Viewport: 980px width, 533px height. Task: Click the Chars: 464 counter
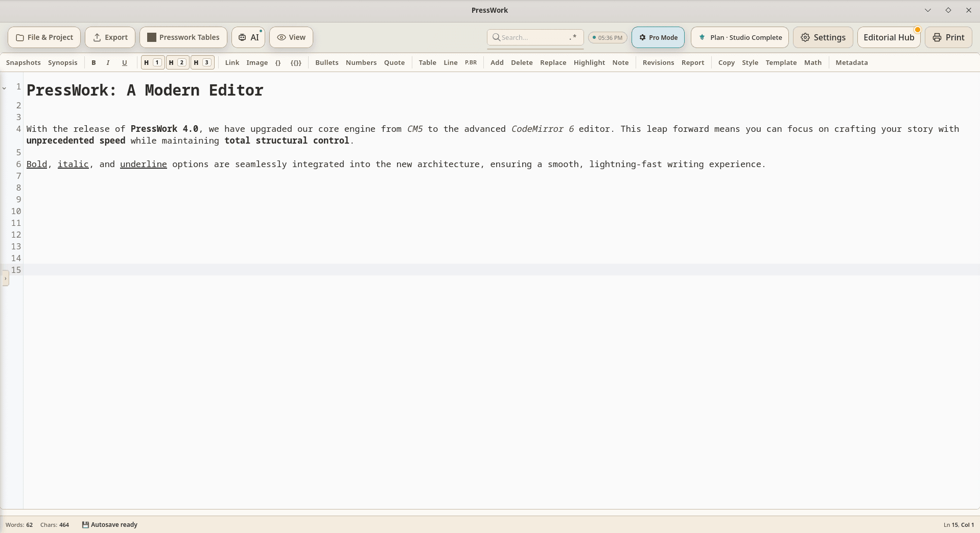pyautogui.click(x=55, y=525)
